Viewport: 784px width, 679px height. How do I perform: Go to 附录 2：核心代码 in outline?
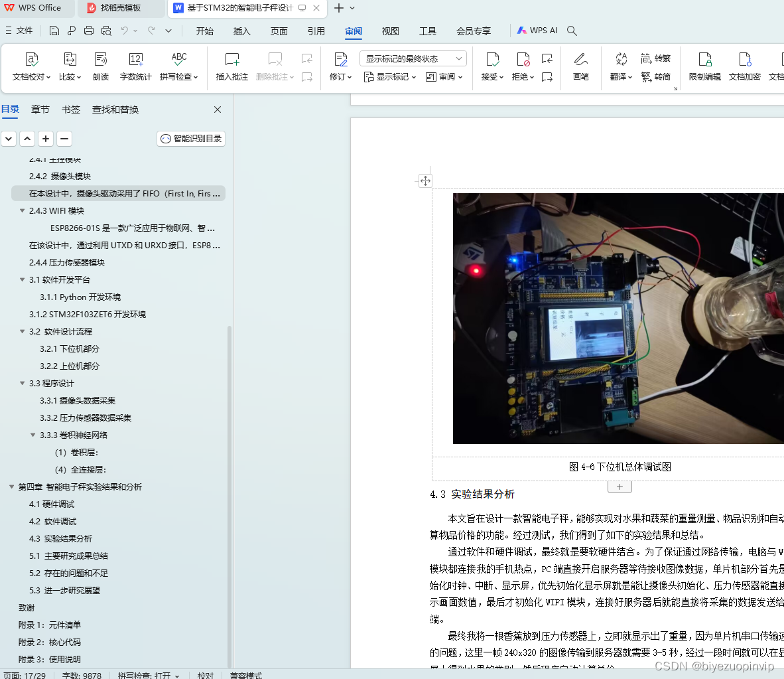50,642
